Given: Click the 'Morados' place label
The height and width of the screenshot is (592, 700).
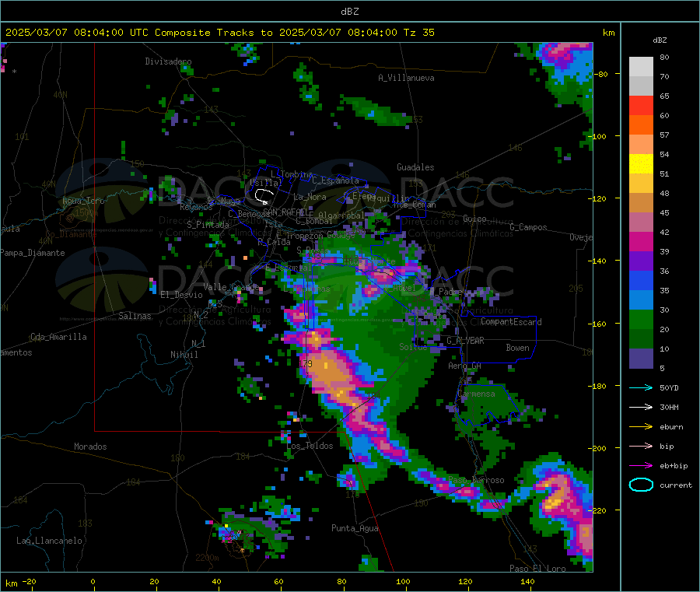Looking at the screenshot, I should click(90, 447).
